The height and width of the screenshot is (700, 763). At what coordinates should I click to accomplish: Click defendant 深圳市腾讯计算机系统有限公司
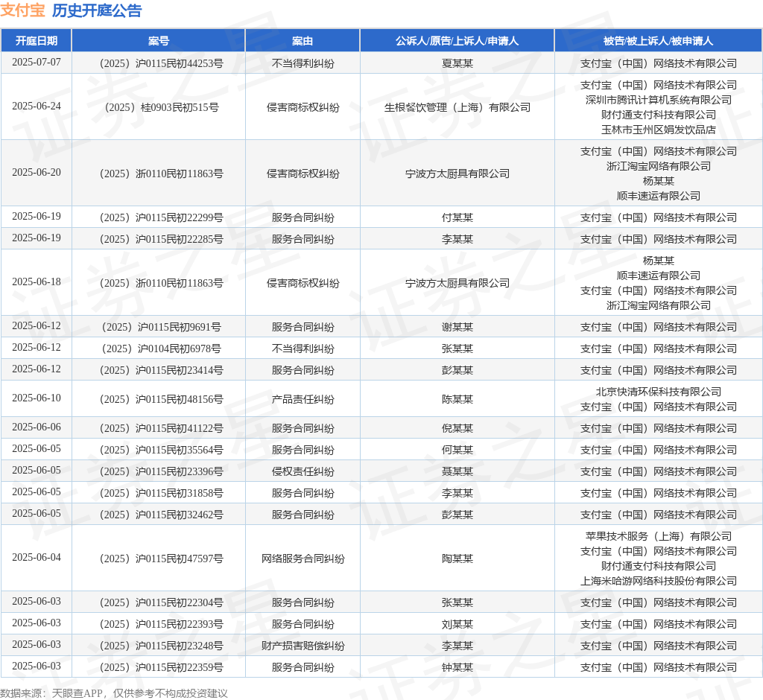659,100
